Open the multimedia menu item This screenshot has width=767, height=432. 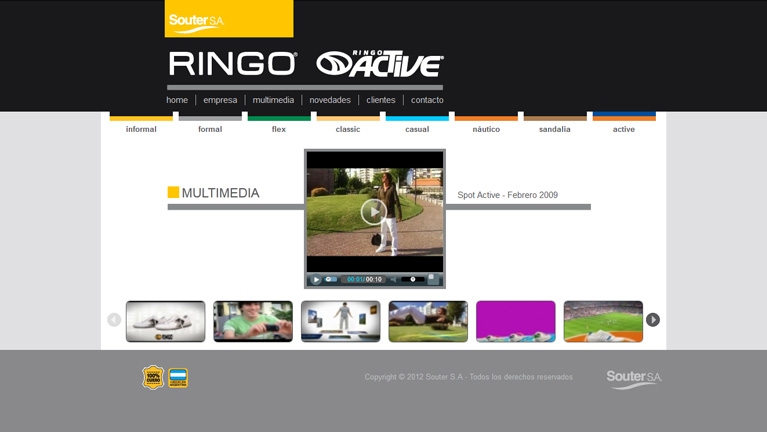(273, 100)
